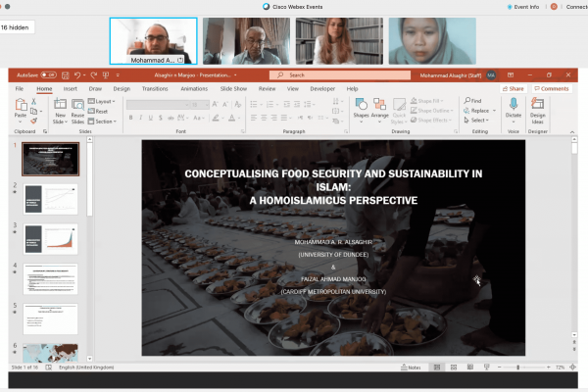Switch to the Insert tab
This screenshot has height=392, width=588.
71,89
